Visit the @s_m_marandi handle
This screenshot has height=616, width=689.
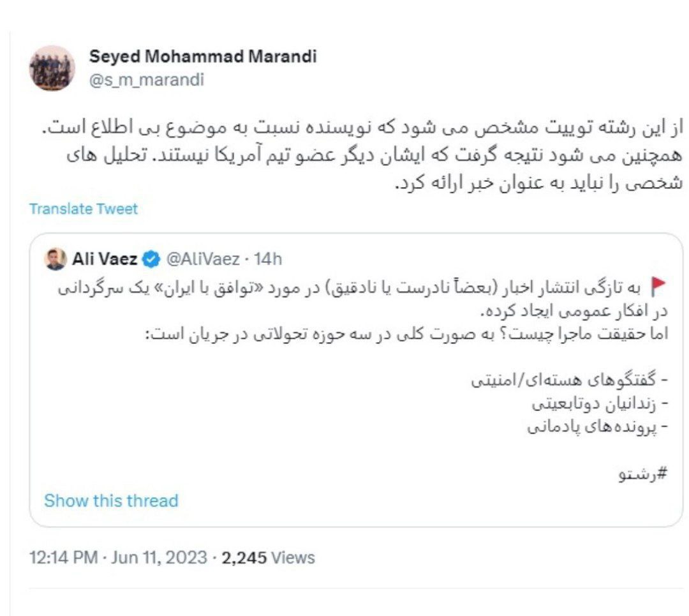[147, 81]
